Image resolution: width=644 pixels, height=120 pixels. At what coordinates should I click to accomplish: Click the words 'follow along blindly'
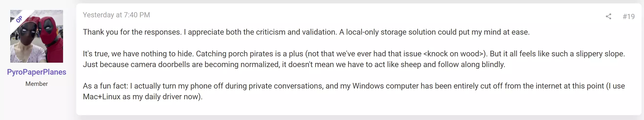(x=470, y=64)
